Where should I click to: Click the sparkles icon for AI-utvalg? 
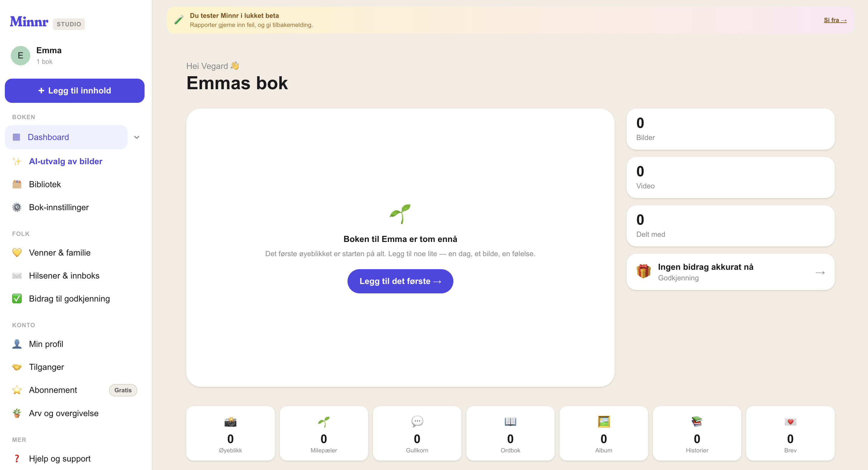tap(17, 162)
